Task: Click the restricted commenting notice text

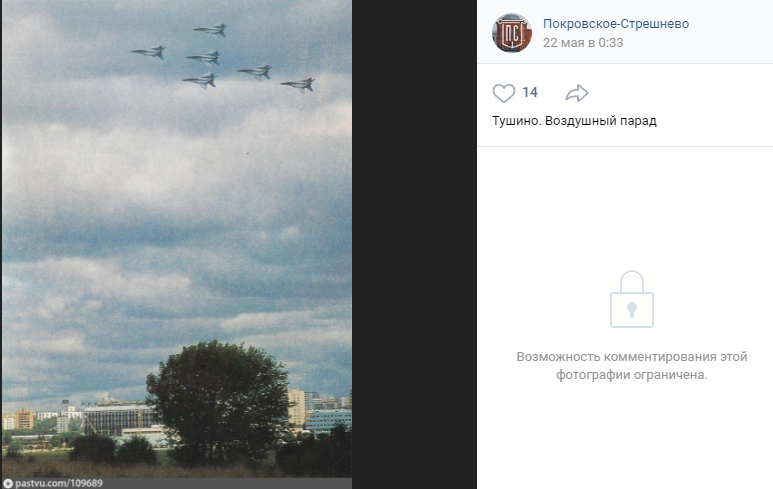Action: click(x=632, y=365)
